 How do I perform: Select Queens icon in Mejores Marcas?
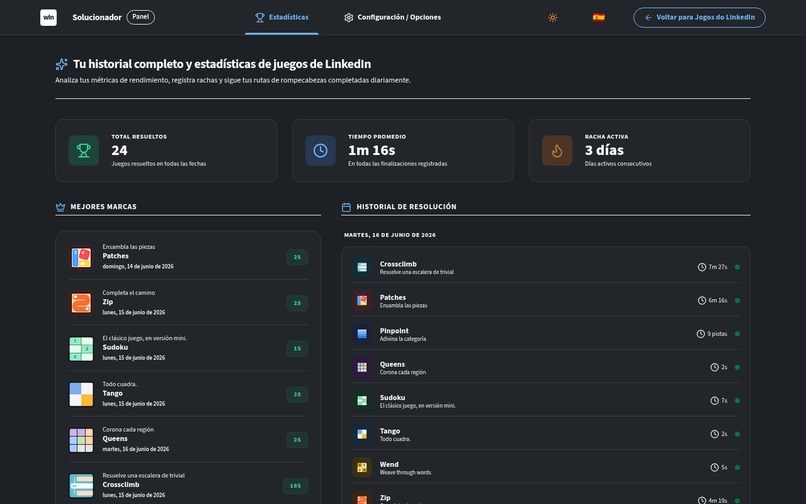coord(81,440)
